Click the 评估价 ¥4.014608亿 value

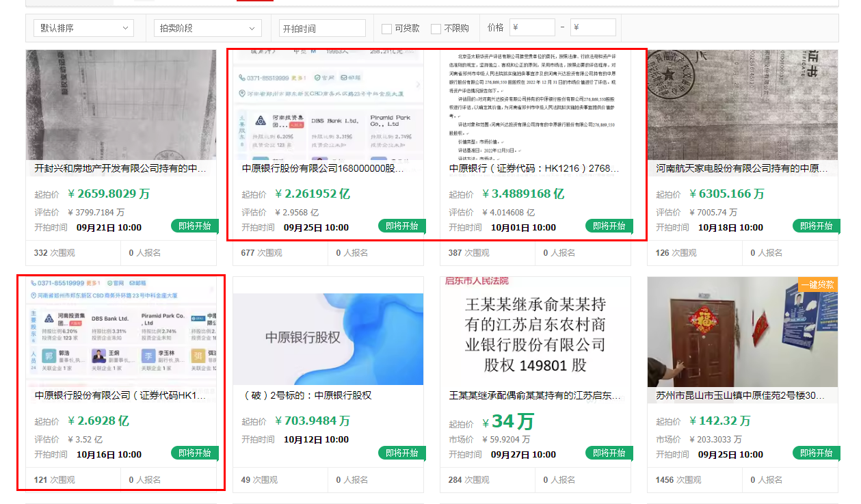pyautogui.click(x=509, y=213)
